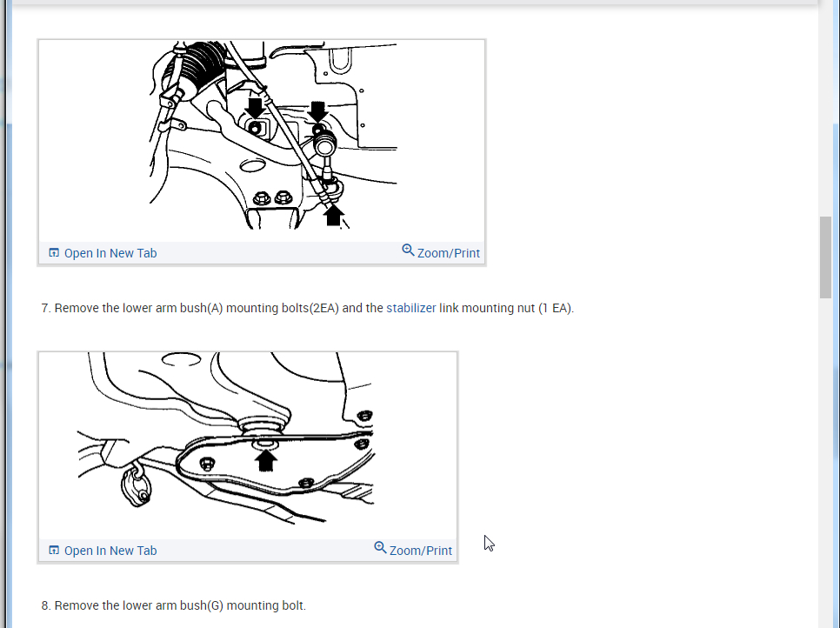This screenshot has width=840, height=628.
Task: Select Zoom/Print text for the step 7 diagram
Action: 449,253
